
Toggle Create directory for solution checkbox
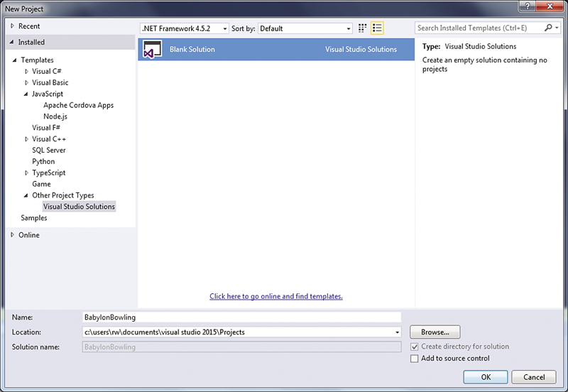click(x=415, y=347)
